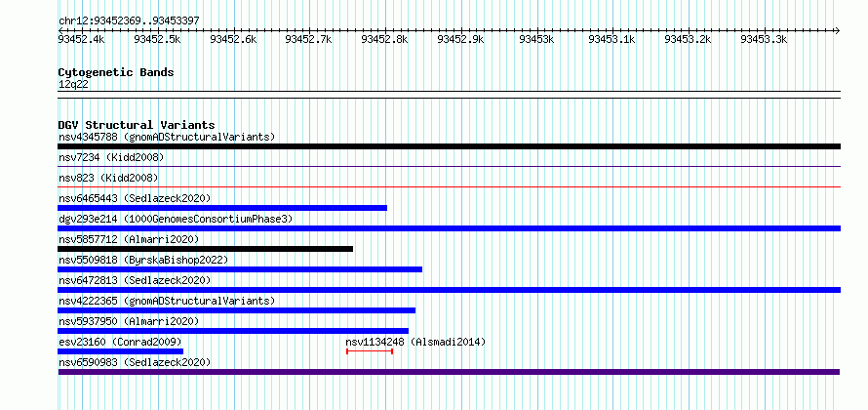Select the 93452.5k ruler tick label
Viewport: 868px width, 410px height.
click(x=158, y=39)
